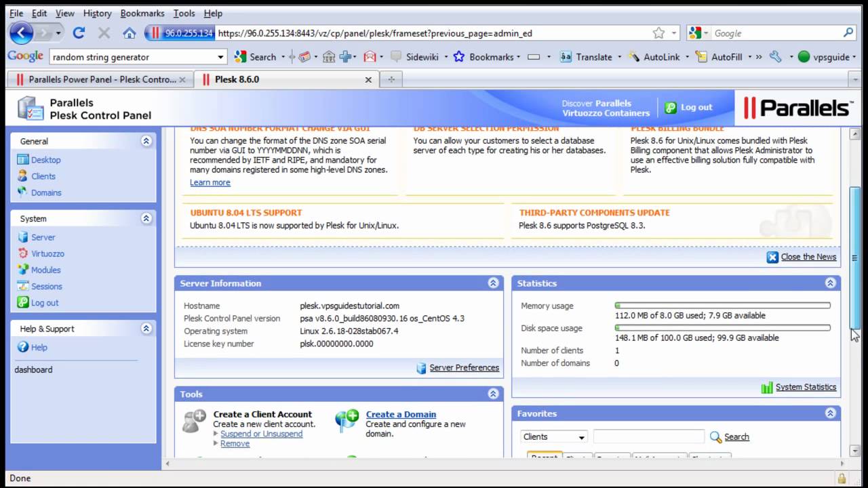Open the History menu
This screenshot has width=868, height=488.
pyautogui.click(x=97, y=13)
